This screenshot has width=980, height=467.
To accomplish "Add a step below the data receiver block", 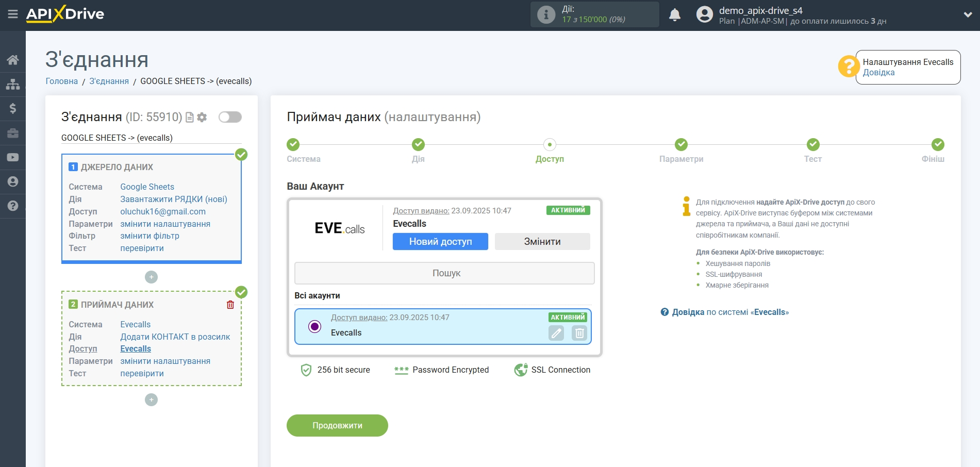I will point(151,400).
